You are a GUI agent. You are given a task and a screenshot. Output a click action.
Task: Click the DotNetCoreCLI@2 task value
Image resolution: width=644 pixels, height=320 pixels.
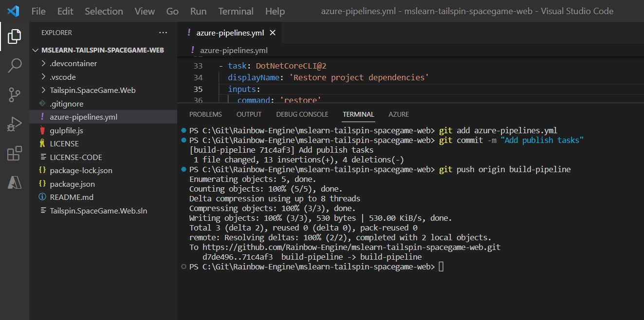(x=291, y=66)
